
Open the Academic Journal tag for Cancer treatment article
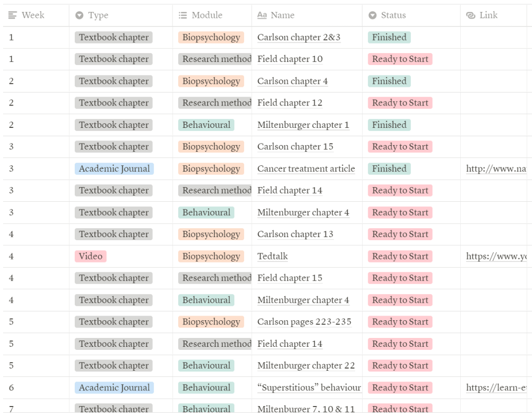coord(114,168)
